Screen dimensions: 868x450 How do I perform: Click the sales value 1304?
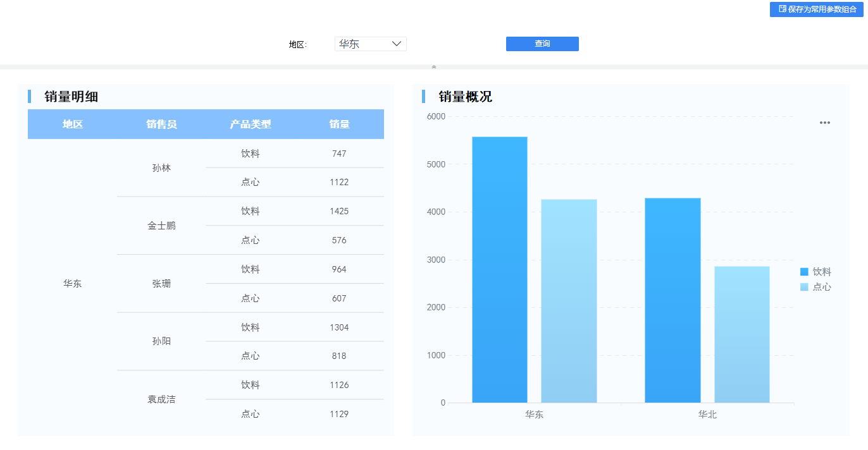pyautogui.click(x=339, y=327)
